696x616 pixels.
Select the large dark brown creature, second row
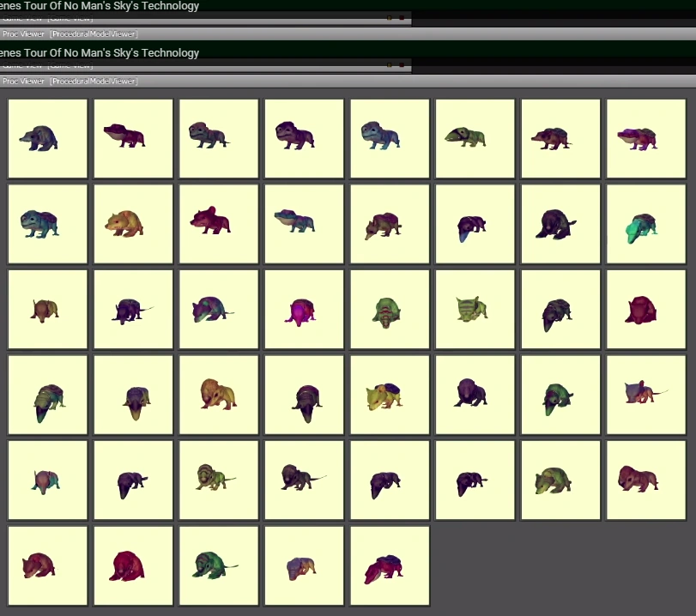click(x=560, y=224)
